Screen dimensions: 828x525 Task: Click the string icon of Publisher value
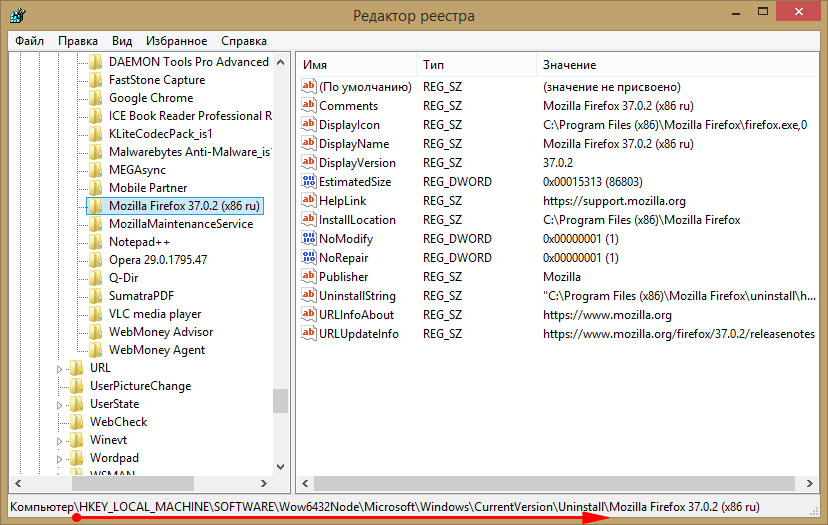click(x=308, y=276)
